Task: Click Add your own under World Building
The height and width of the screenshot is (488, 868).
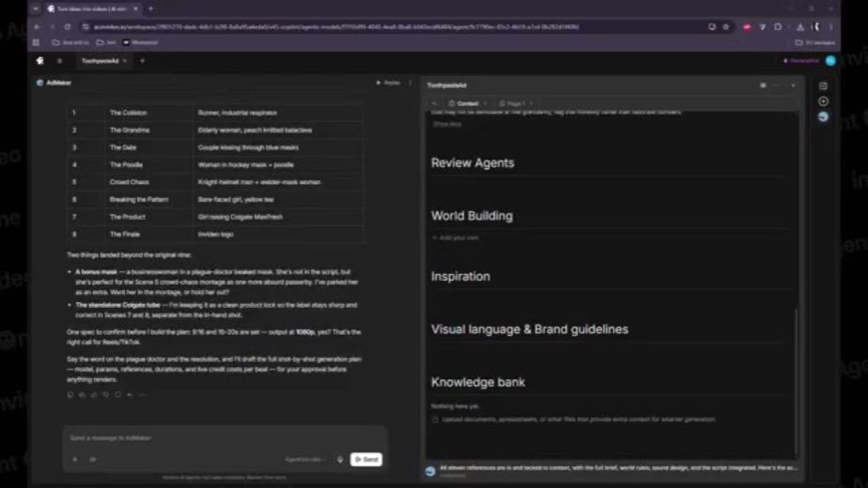Action: (456, 237)
